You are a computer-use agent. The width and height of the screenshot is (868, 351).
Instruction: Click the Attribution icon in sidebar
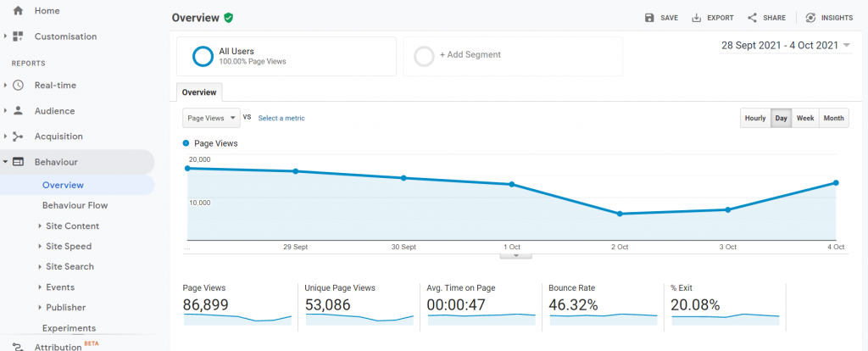[x=18, y=346]
